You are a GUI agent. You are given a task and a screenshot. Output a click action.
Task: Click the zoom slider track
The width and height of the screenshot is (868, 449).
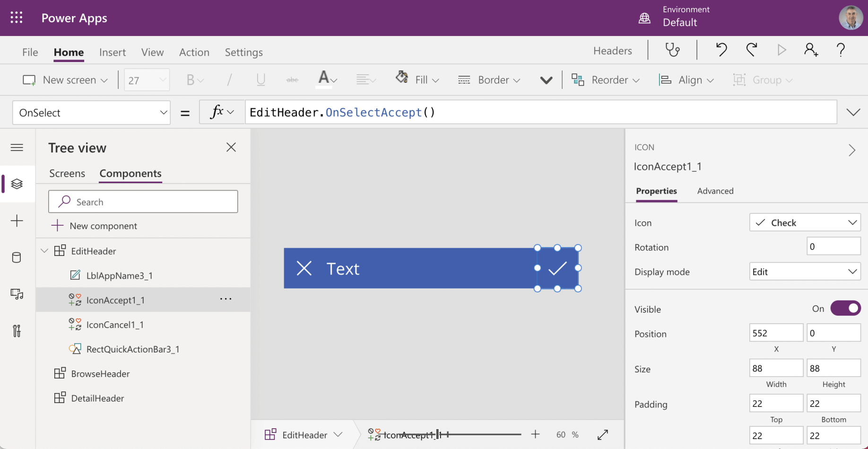[x=482, y=434]
